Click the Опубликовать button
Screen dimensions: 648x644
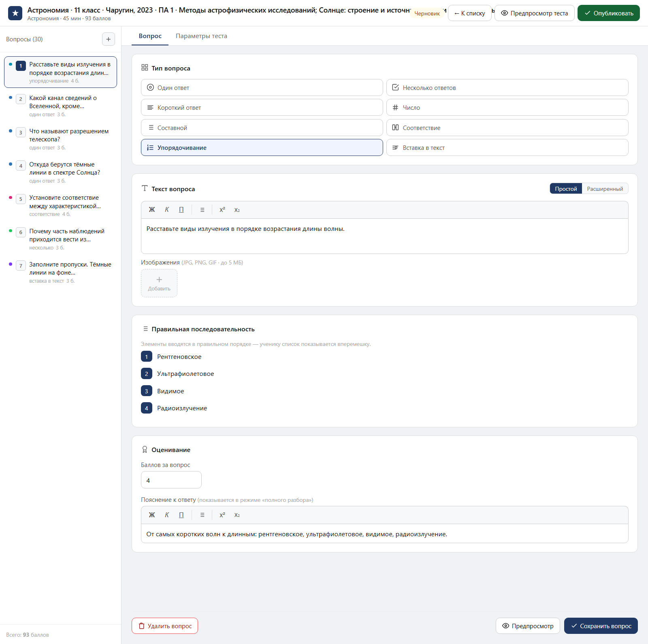608,13
